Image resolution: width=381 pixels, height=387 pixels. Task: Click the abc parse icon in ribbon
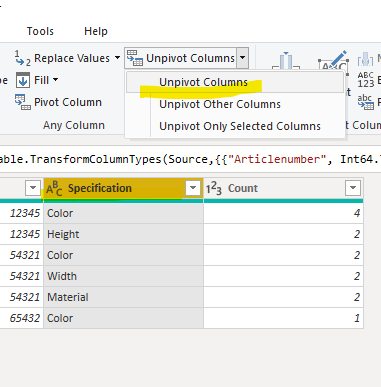click(366, 102)
